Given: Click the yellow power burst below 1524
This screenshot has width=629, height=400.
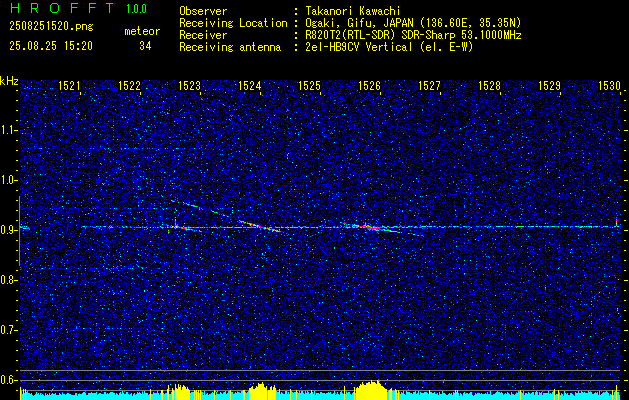Looking at the screenshot, I should pyautogui.click(x=262, y=391).
